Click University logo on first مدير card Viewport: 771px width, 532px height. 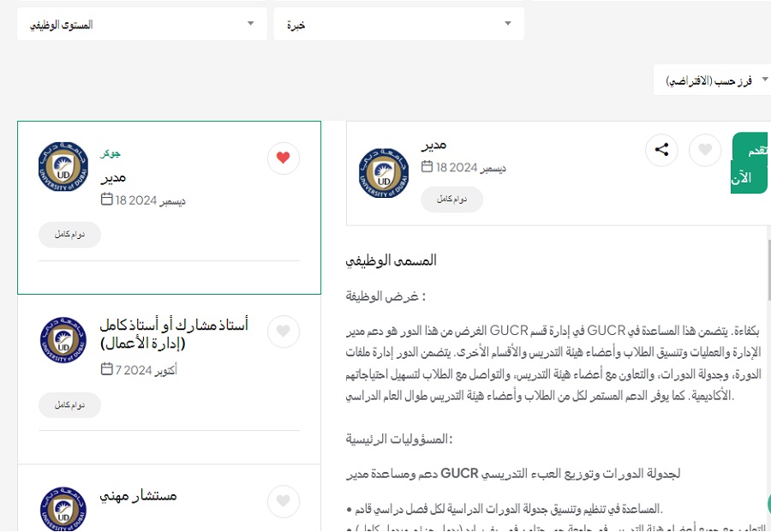63,167
